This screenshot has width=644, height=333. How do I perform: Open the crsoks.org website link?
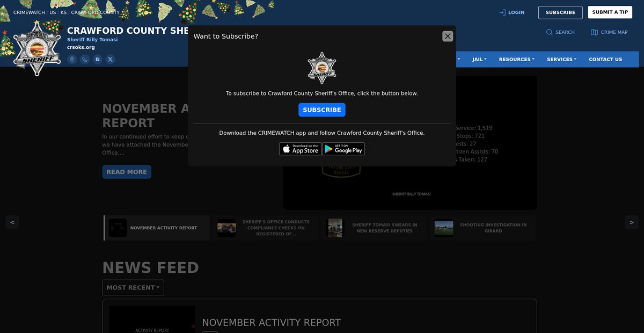click(81, 47)
